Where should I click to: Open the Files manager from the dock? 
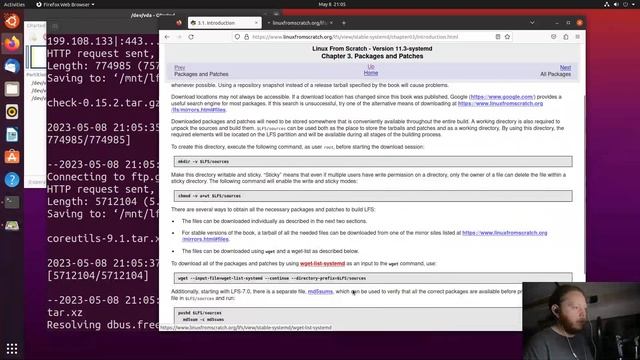12,89
